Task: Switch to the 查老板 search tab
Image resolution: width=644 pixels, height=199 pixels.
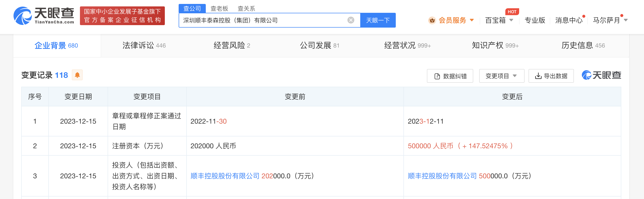Action: tap(219, 8)
